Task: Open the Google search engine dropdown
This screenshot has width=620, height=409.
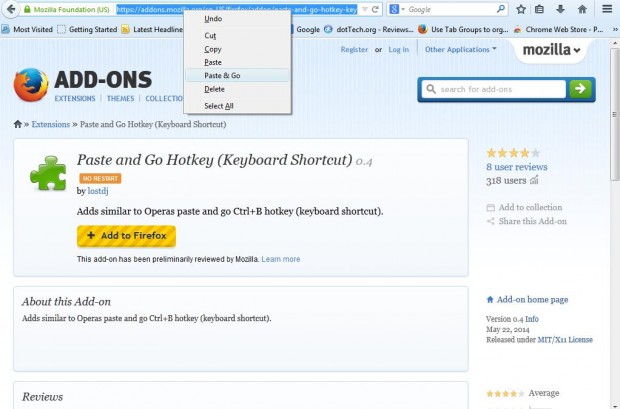Action: [x=397, y=9]
